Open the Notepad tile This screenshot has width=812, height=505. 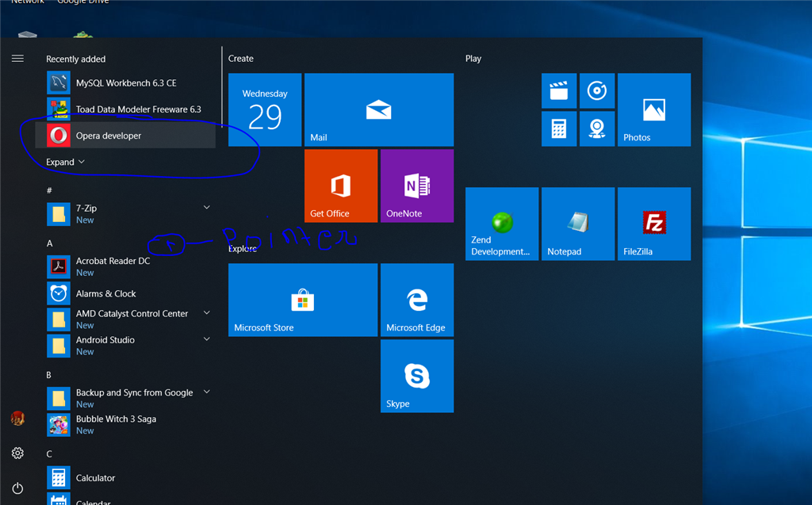[x=577, y=223]
